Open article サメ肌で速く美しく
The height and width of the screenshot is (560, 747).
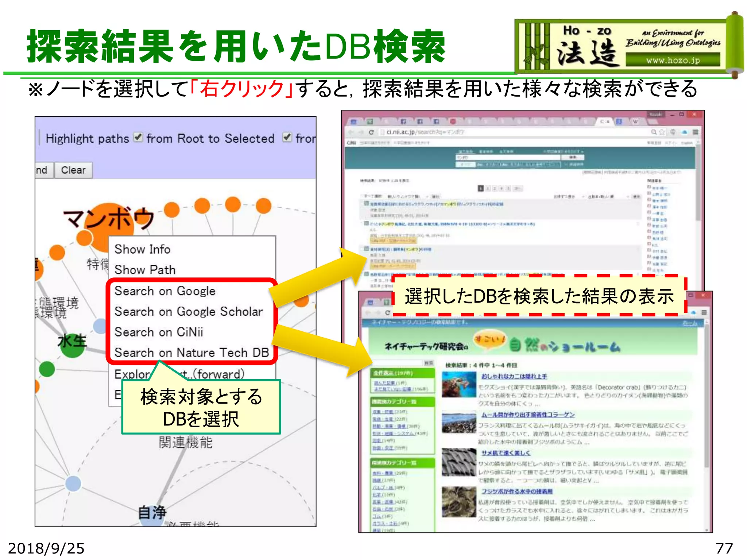[506, 452]
